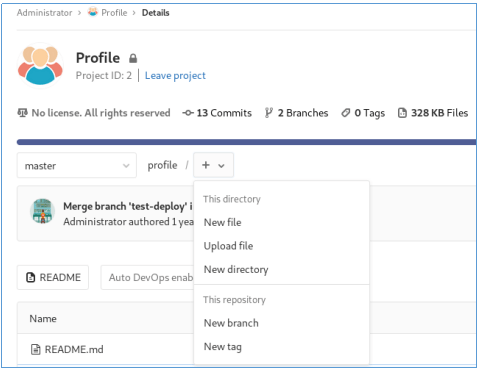This screenshot has width=479, height=373.
Task: Open the 2 Branches link
Action: (x=296, y=113)
